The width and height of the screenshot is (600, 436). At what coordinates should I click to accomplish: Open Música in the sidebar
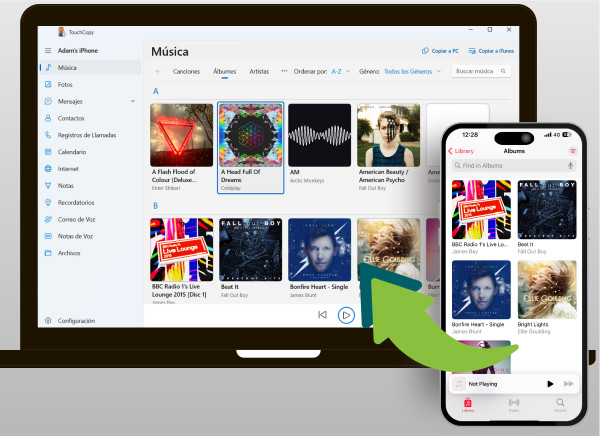click(x=91, y=67)
